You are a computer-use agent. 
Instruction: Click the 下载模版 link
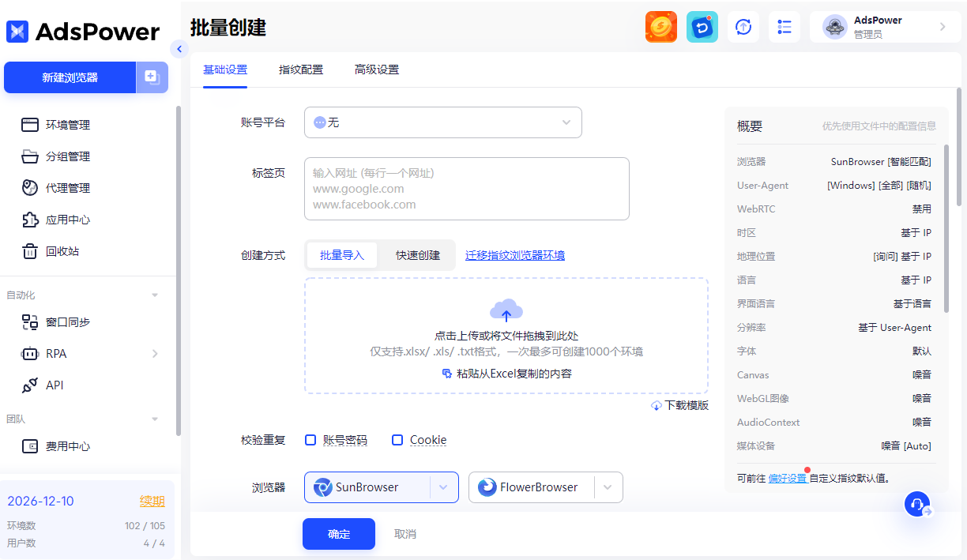click(x=687, y=405)
